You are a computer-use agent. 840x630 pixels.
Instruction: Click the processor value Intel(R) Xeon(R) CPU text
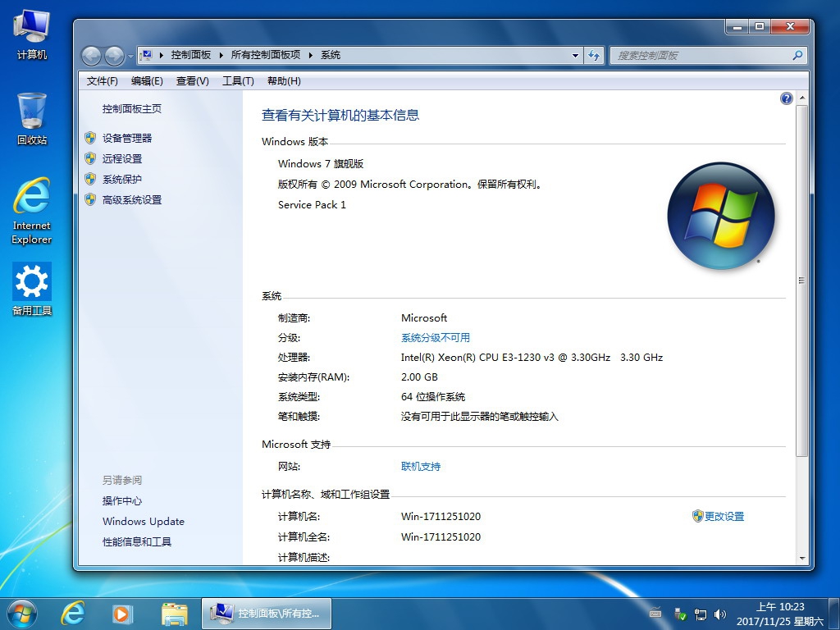coord(532,358)
